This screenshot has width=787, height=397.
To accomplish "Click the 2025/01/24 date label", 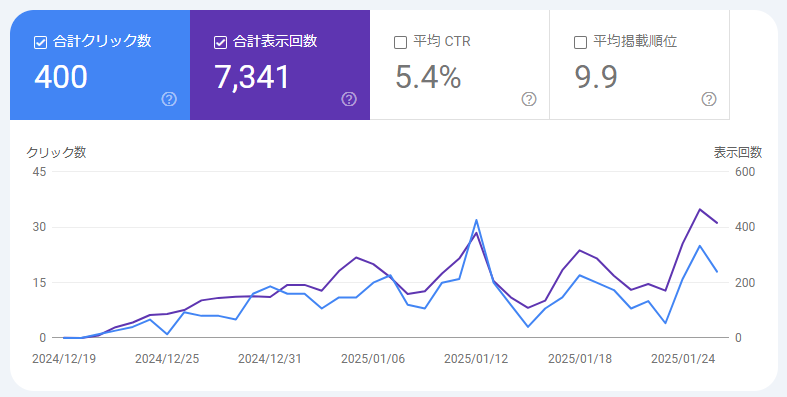I will coord(683,359).
